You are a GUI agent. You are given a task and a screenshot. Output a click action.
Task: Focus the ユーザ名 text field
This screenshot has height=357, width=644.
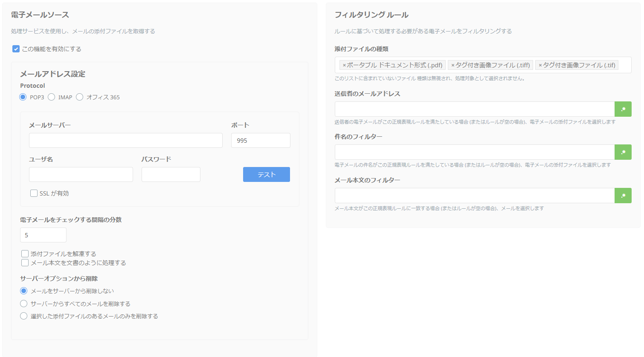(x=81, y=175)
